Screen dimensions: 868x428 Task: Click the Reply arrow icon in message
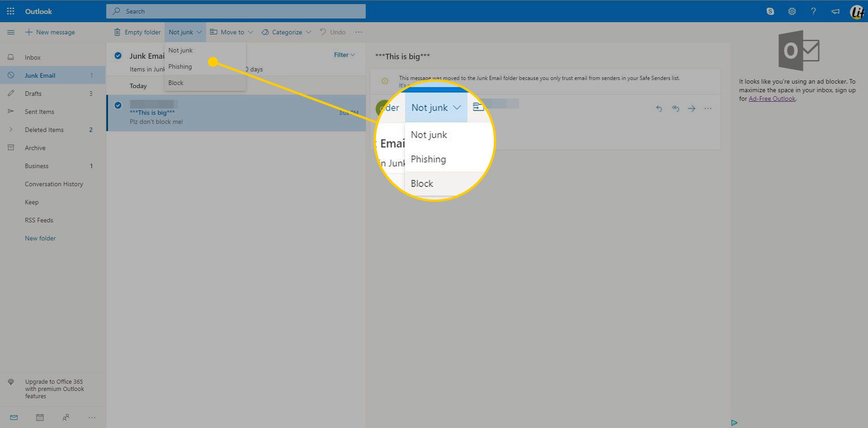(659, 108)
